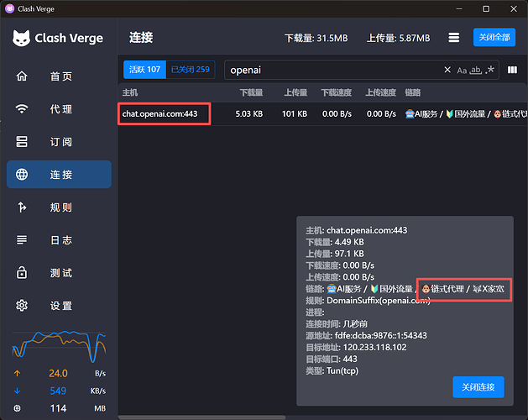The height and width of the screenshot is (420, 528).
Task: Sort by 下载速度 column header
Action: coord(336,92)
